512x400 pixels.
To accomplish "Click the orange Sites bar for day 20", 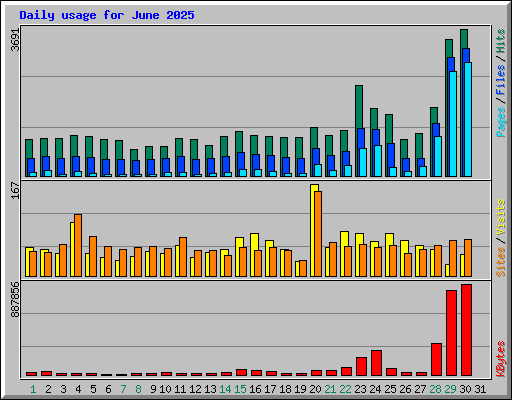I will pos(318,234).
